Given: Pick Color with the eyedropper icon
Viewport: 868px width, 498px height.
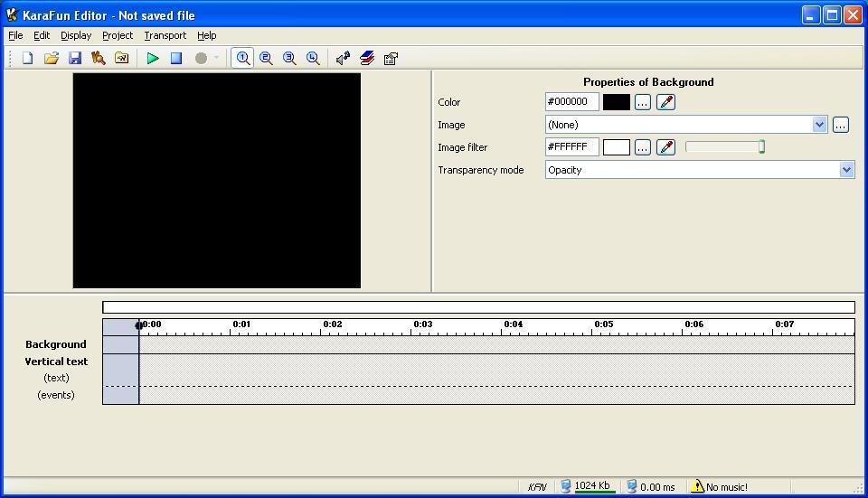Looking at the screenshot, I should tap(666, 102).
